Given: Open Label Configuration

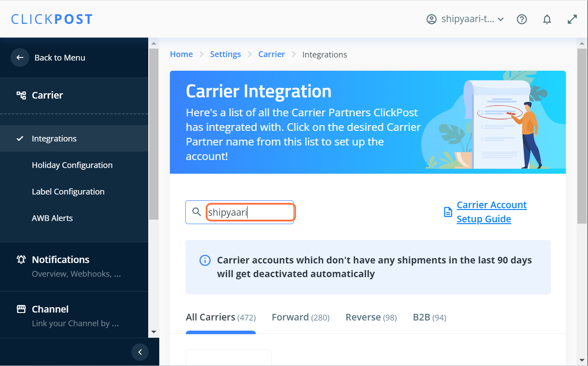Looking at the screenshot, I should 68,191.
